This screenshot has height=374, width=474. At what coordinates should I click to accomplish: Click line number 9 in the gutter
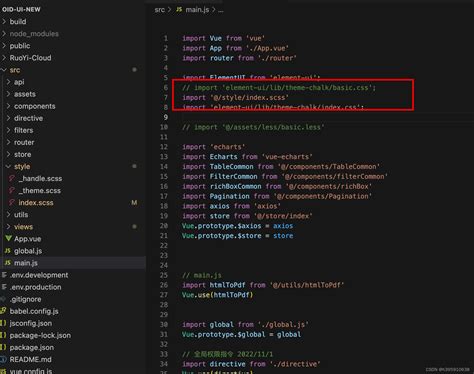[x=166, y=117]
